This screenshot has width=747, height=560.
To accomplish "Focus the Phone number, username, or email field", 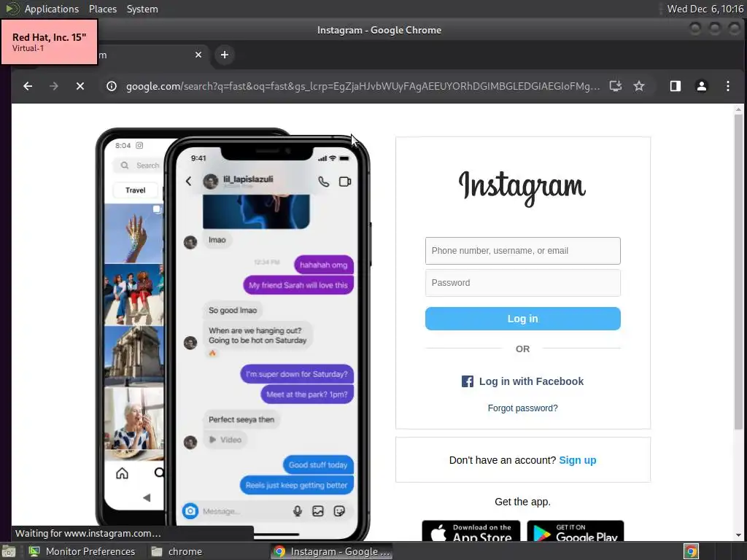I will point(522,251).
